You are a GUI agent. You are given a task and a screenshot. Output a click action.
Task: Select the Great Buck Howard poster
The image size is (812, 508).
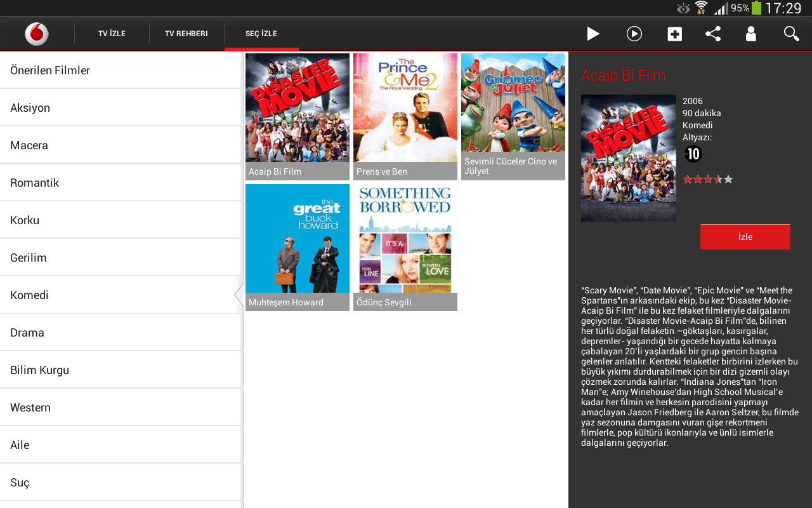coord(298,239)
